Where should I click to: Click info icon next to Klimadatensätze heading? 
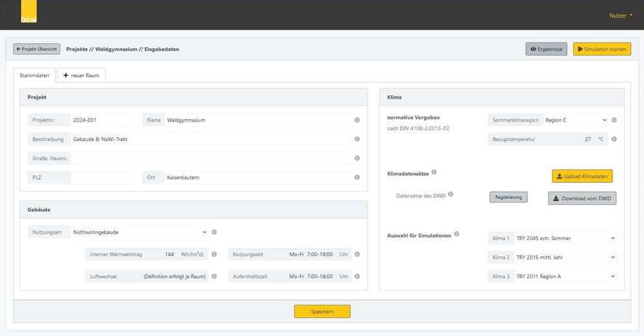(x=434, y=173)
